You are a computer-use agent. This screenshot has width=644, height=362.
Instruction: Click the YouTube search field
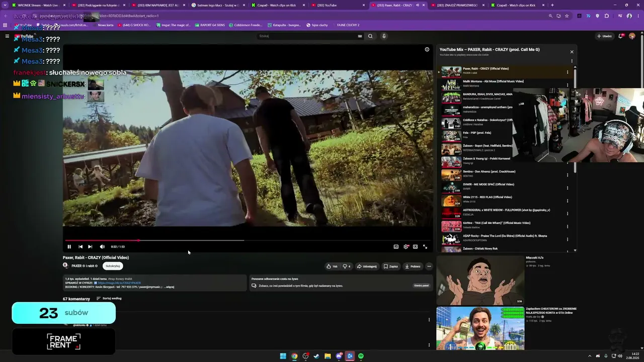[309, 36]
